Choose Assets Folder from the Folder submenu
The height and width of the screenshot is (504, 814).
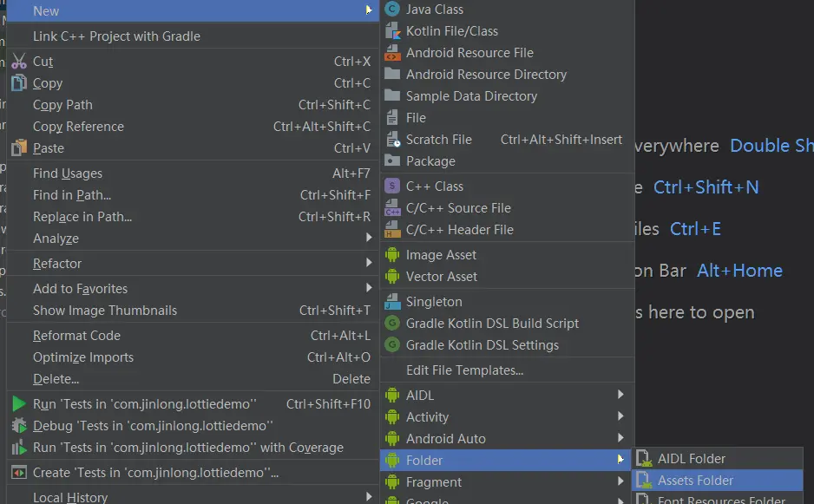click(695, 481)
